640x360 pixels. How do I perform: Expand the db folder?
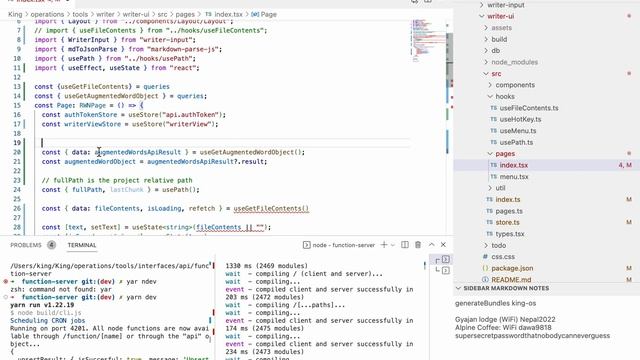click(x=486, y=51)
